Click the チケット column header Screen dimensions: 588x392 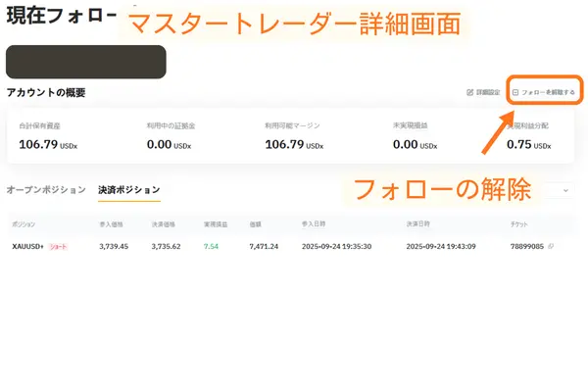coord(520,224)
